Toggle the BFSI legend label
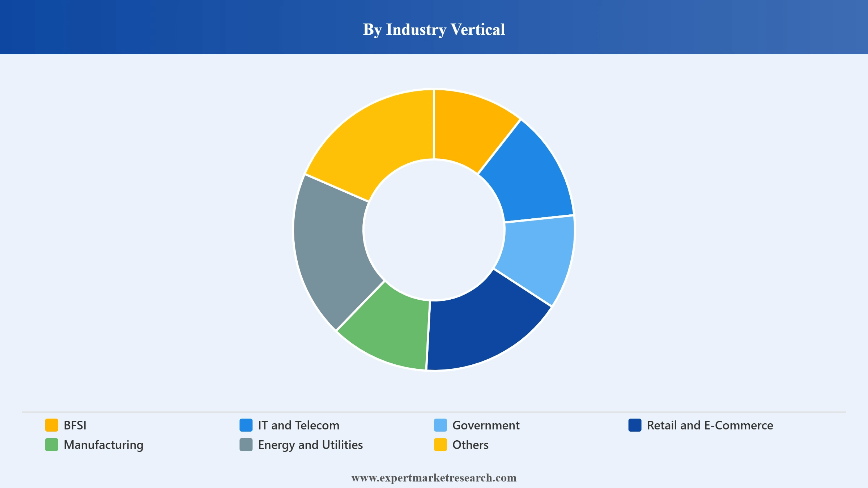The height and width of the screenshot is (488, 868). click(x=75, y=425)
